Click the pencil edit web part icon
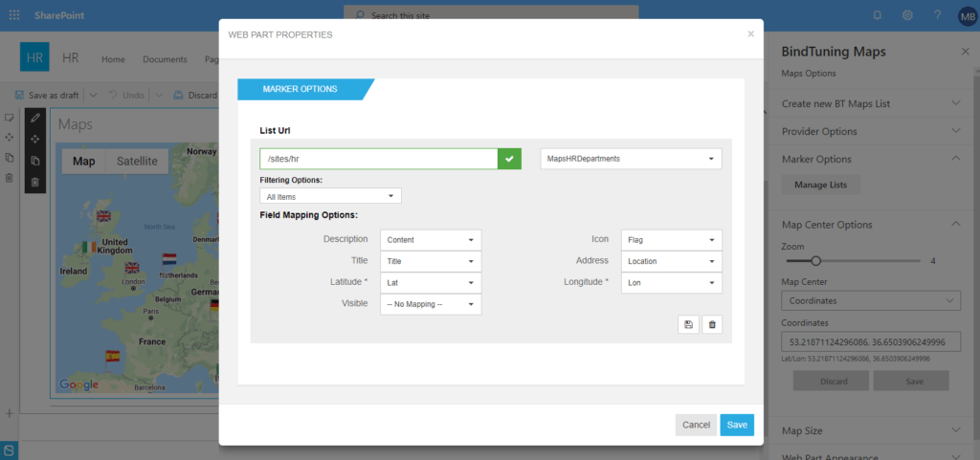The height and width of the screenshot is (460, 980). (x=35, y=118)
